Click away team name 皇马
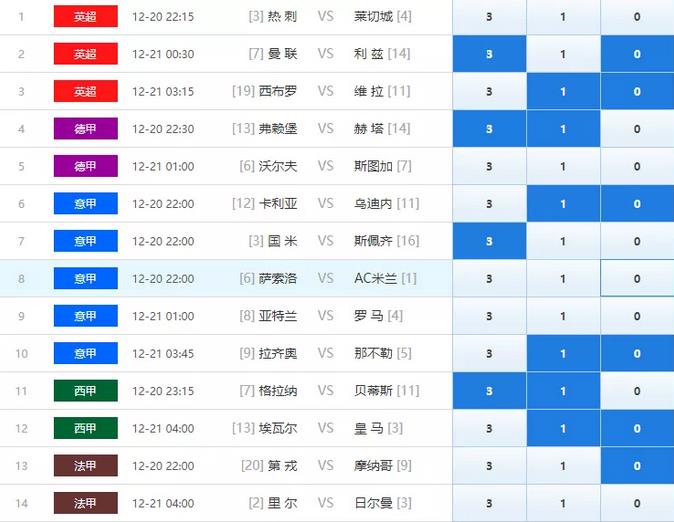 pos(368,428)
